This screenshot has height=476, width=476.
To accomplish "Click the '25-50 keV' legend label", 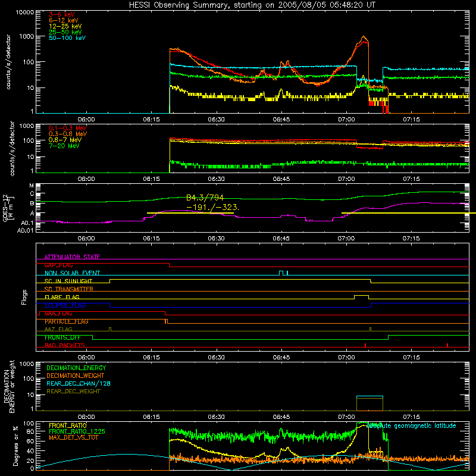I will coord(65,32).
